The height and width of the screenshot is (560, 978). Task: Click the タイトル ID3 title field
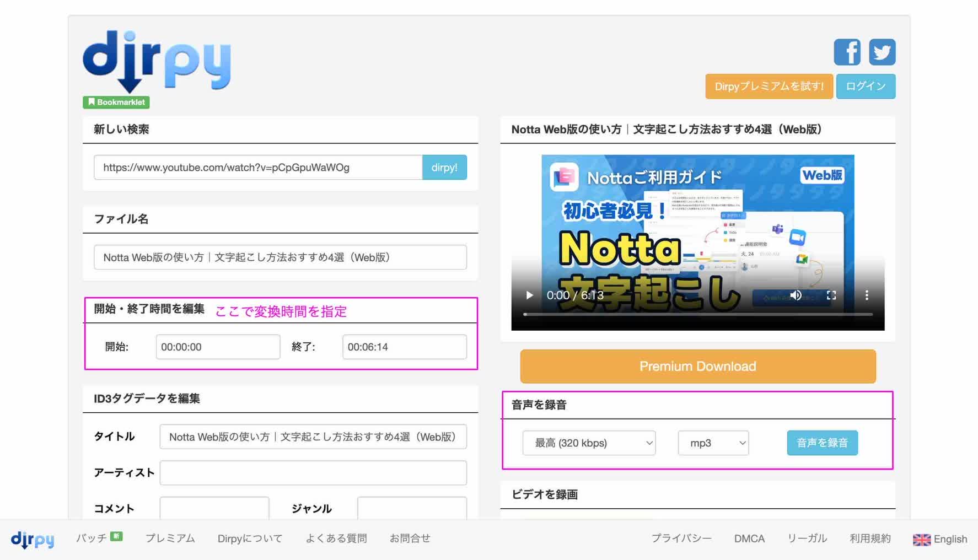[313, 437]
